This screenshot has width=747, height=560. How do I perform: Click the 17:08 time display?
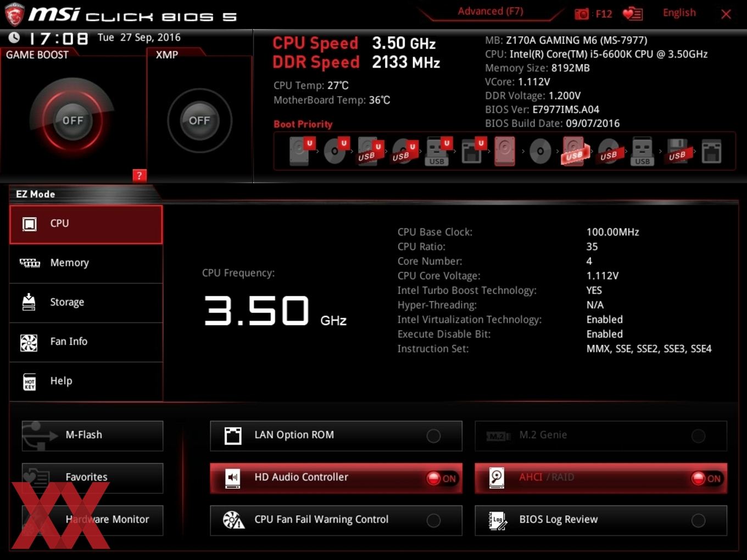58,38
